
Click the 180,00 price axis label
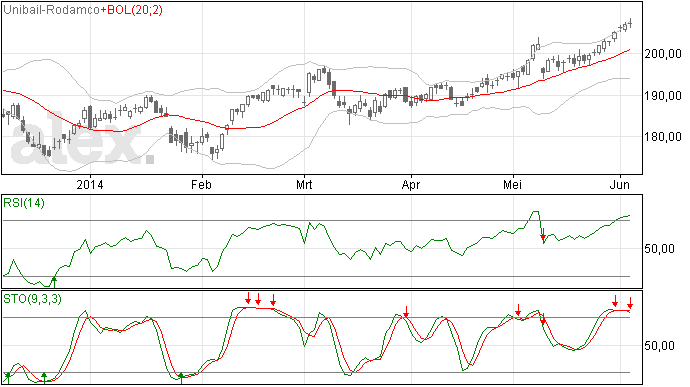(x=663, y=136)
